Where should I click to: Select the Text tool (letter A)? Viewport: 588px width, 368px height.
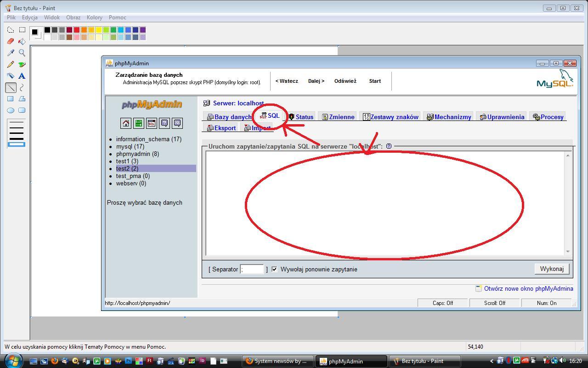tap(22, 76)
